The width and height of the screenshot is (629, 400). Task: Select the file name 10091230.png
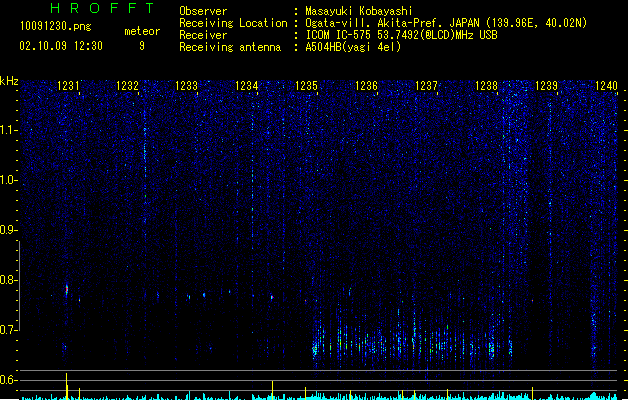(56, 26)
